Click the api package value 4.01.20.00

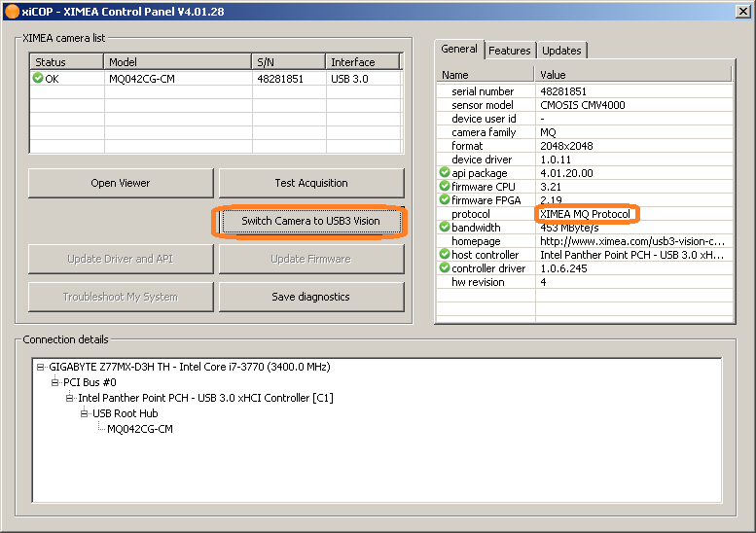click(566, 173)
